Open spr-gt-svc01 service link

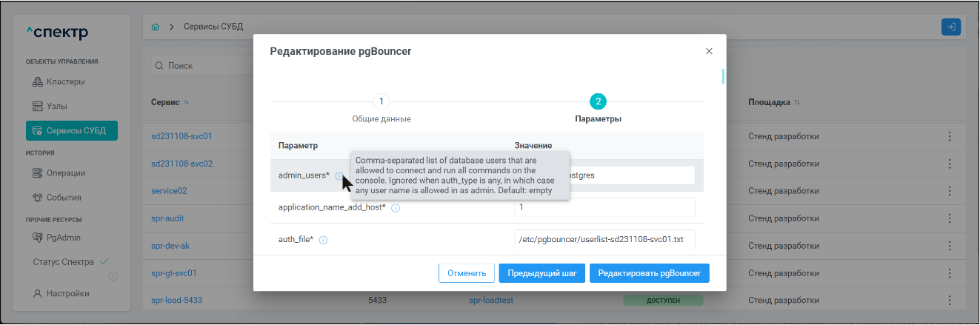click(x=174, y=273)
